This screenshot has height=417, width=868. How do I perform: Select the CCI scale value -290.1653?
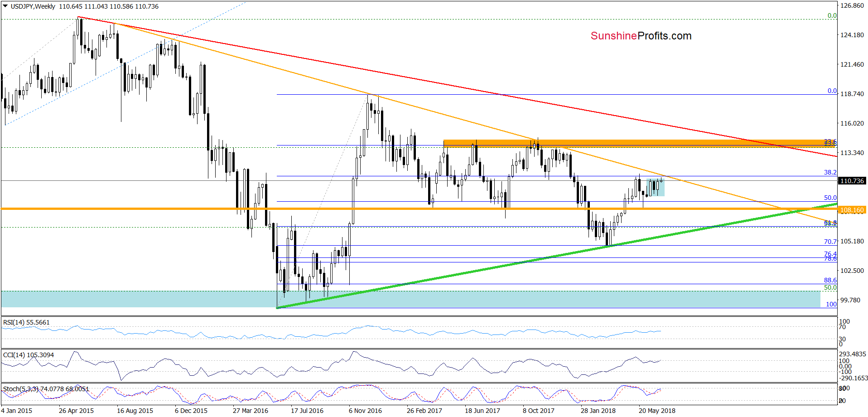click(x=853, y=378)
